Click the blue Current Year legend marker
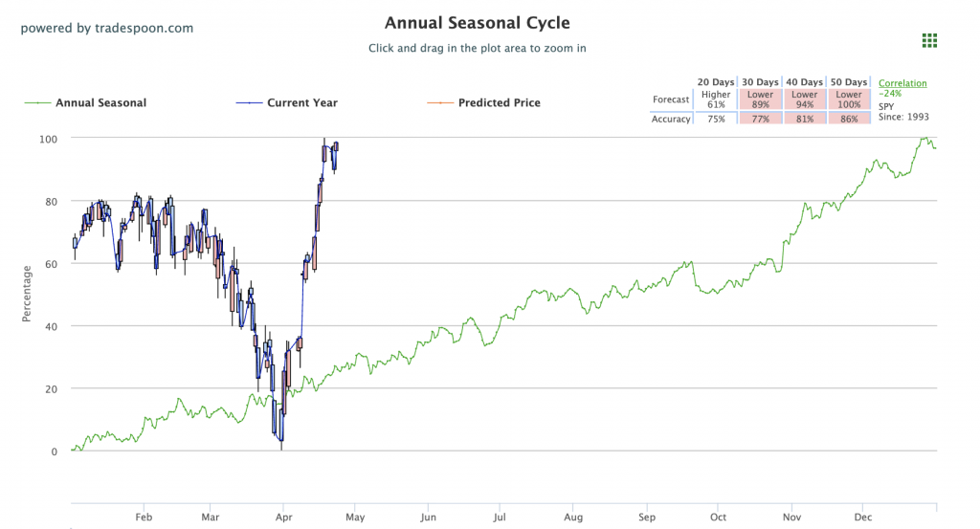The width and height of the screenshot is (980, 529). 247,102
